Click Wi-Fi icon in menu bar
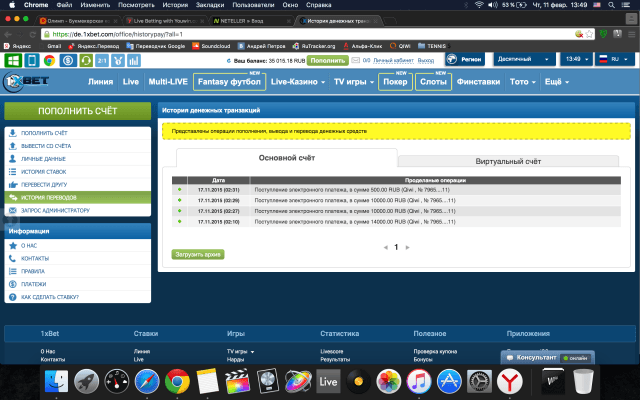 pyautogui.click(x=479, y=5)
